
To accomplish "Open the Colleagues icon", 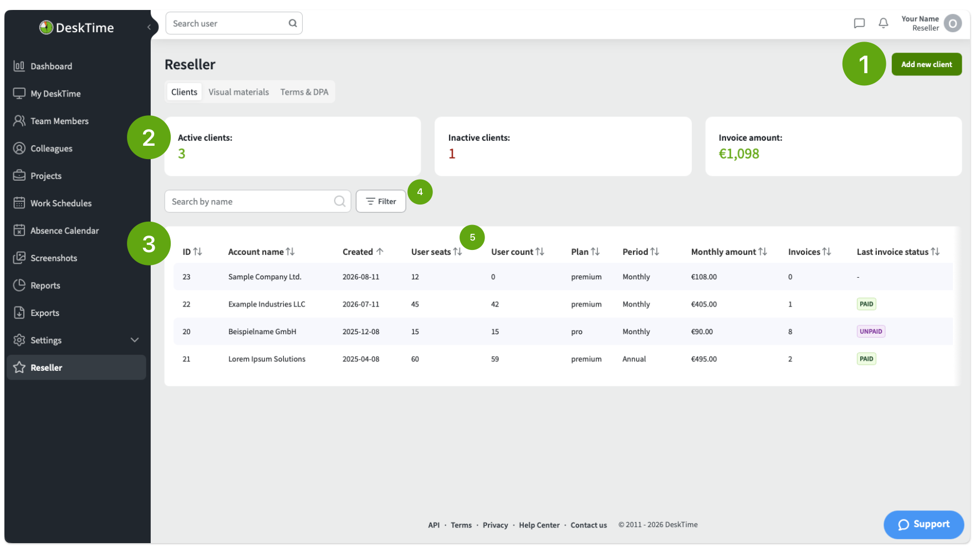I will pyautogui.click(x=19, y=148).
